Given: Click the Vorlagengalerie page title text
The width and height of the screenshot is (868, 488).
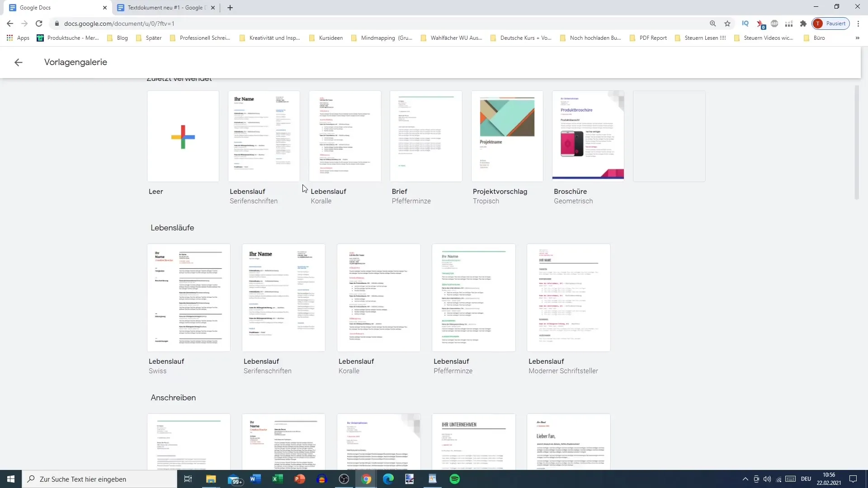Looking at the screenshot, I should coord(75,62).
